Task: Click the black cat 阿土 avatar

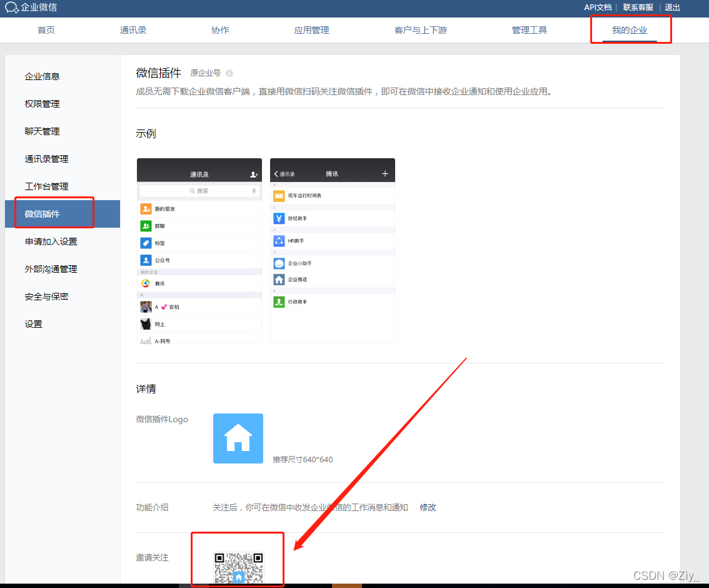Action: (x=146, y=324)
